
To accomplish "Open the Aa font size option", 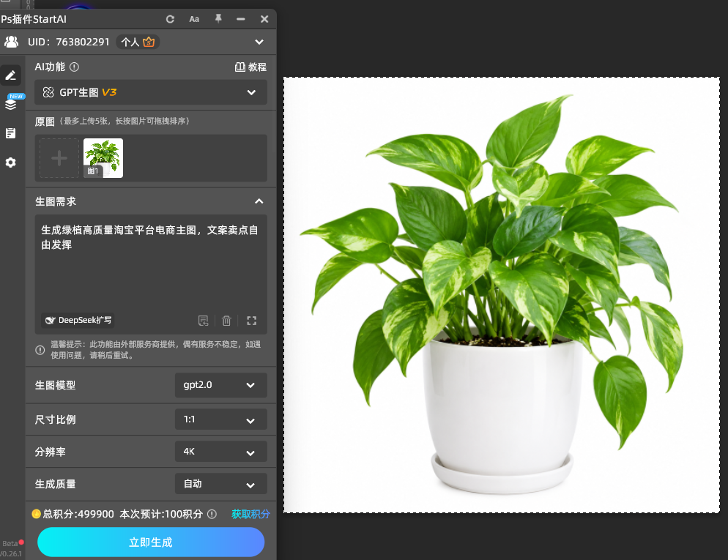I will tap(194, 19).
